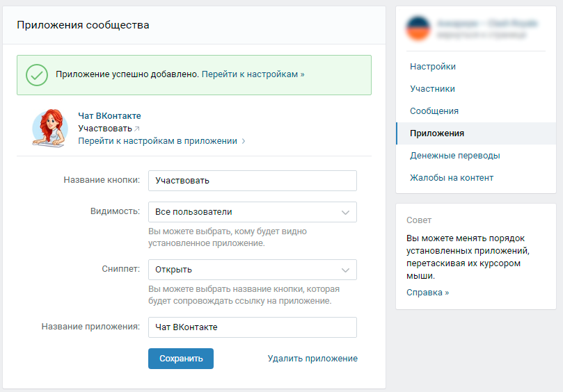Expand the Видимость dropdown
This screenshot has width=563, height=392.
[x=253, y=212]
